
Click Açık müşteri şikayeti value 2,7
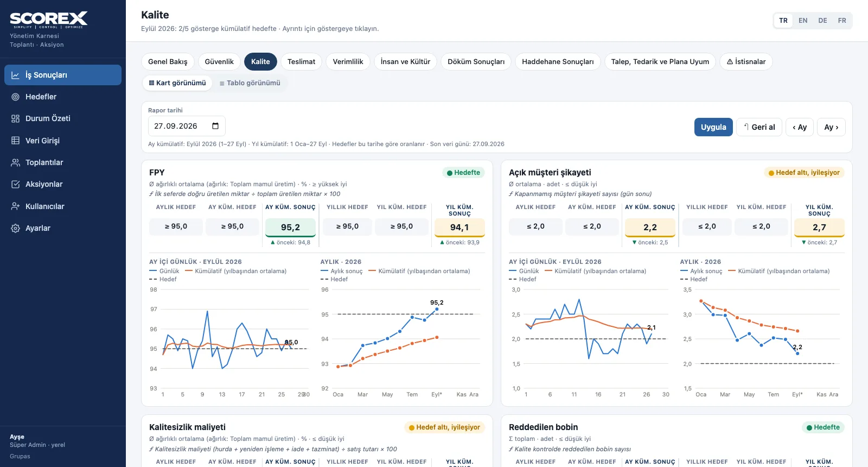pyautogui.click(x=819, y=228)
